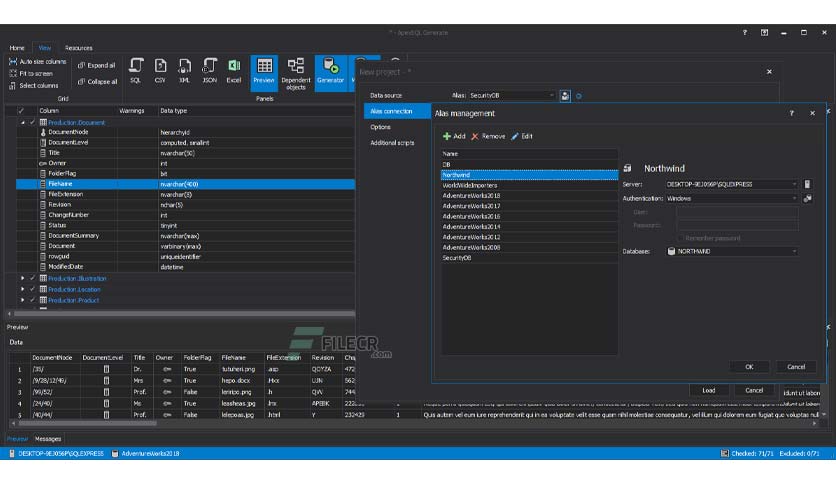Open the Messages bottom tab

tap(48, 439)
